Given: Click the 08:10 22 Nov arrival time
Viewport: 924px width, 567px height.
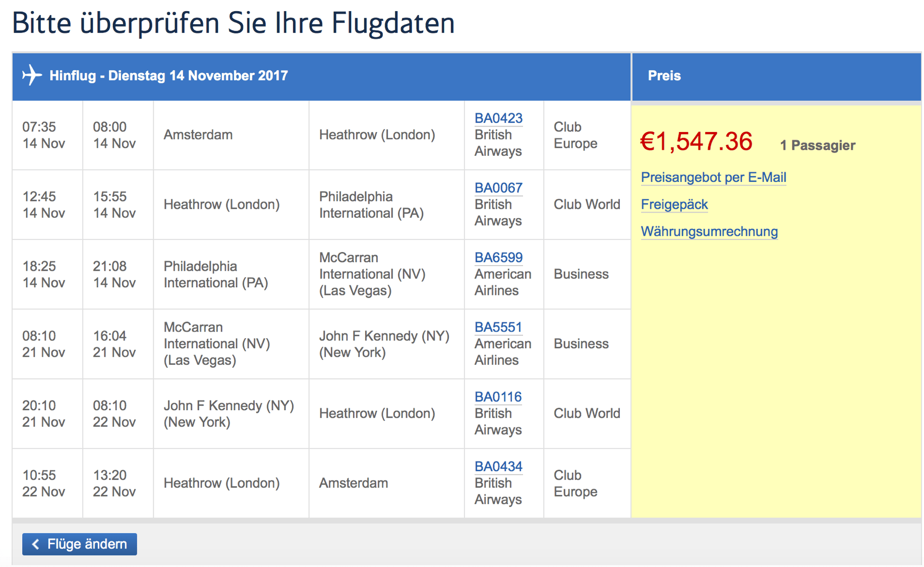Looking at the screenshot, I should (114, 413).
